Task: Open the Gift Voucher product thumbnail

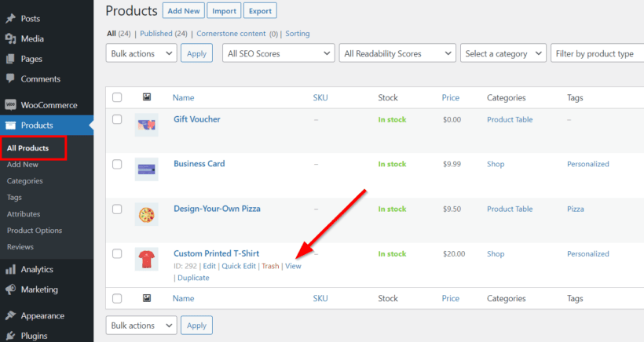Action: point(147,125)
